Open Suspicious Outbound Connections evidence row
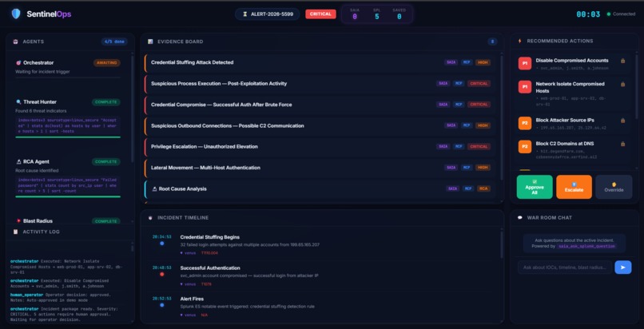644x329 pixels. (320, 125)
